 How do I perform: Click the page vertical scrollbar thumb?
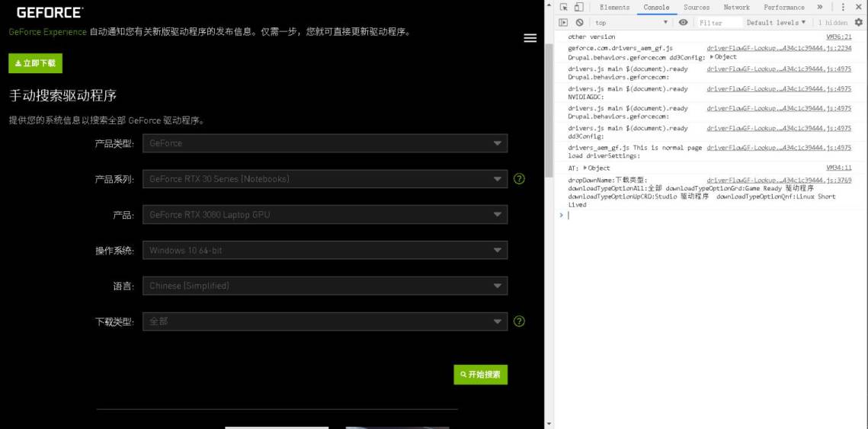pyautogui.click(x=549, y=110)
